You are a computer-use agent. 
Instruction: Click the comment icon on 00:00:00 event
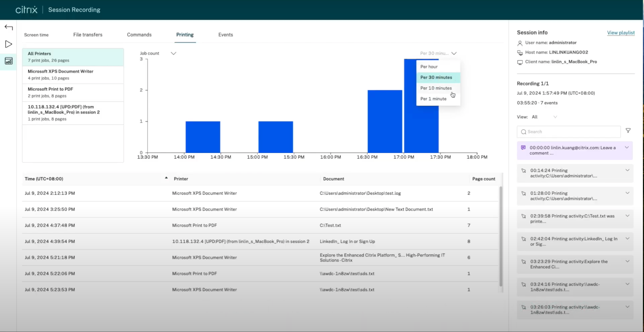(x=523, y=148)
